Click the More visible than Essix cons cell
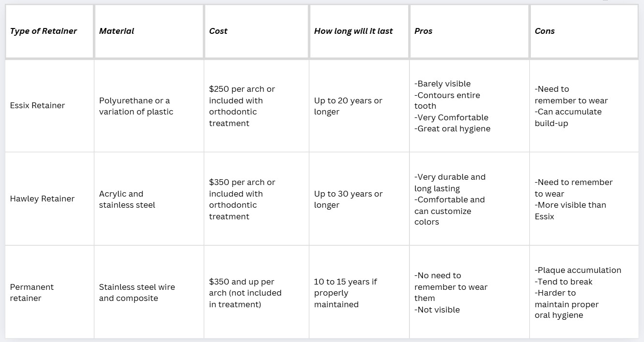Image resolution: width=644 pixels, height=342 pixels. [x=584, y=199]
